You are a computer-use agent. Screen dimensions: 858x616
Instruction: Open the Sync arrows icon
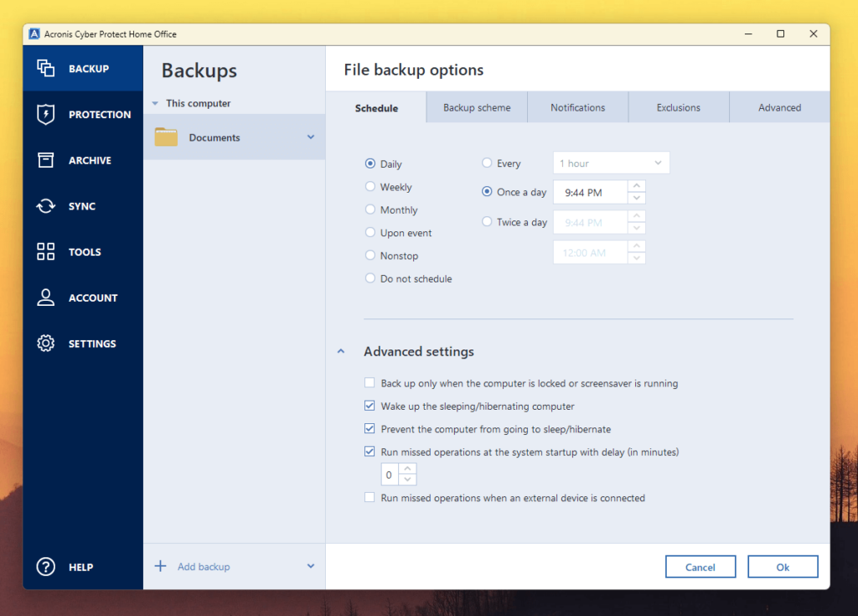[45, 206]
